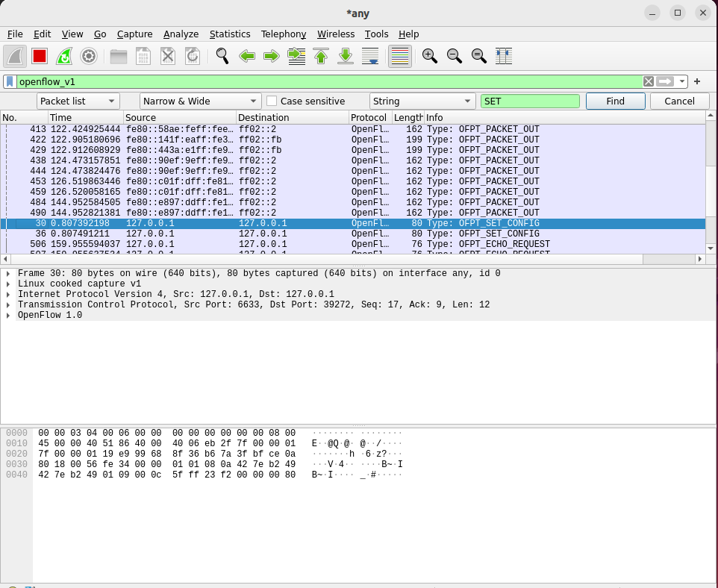Image resolution: width=718 pixels, height=588 pixels.
Task: Select packet 484 OFPT_PACKET_OUT row
Action: 352,202
